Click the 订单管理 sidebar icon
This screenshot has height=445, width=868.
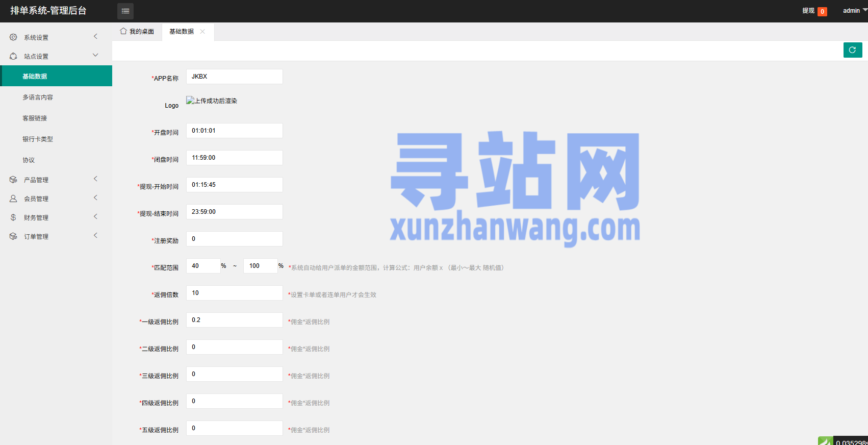(x=13, y=236)
